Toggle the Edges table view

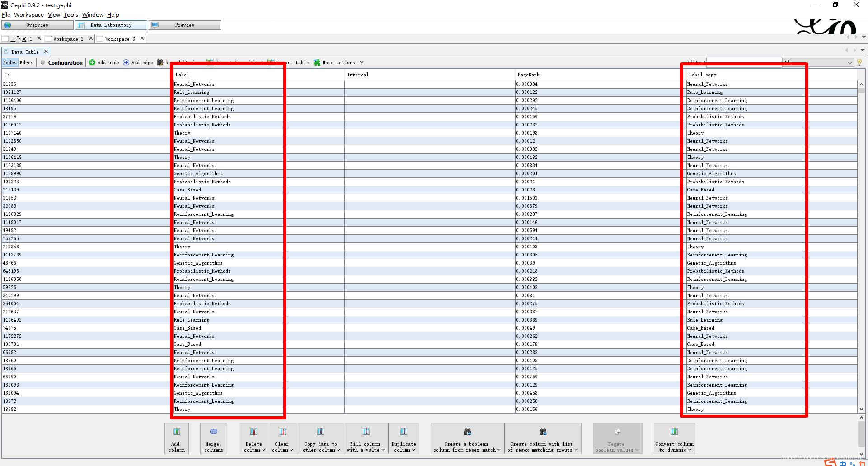[27, 62]
